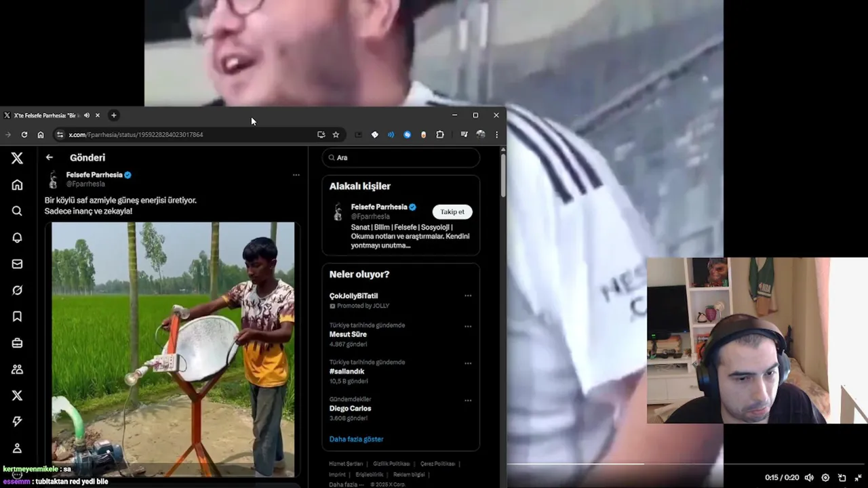Screen dimensions: 868x488
Task: Close the X'te Felsefe Parrhesia tab
Action: pyautogui.click(x=98, y=115)
